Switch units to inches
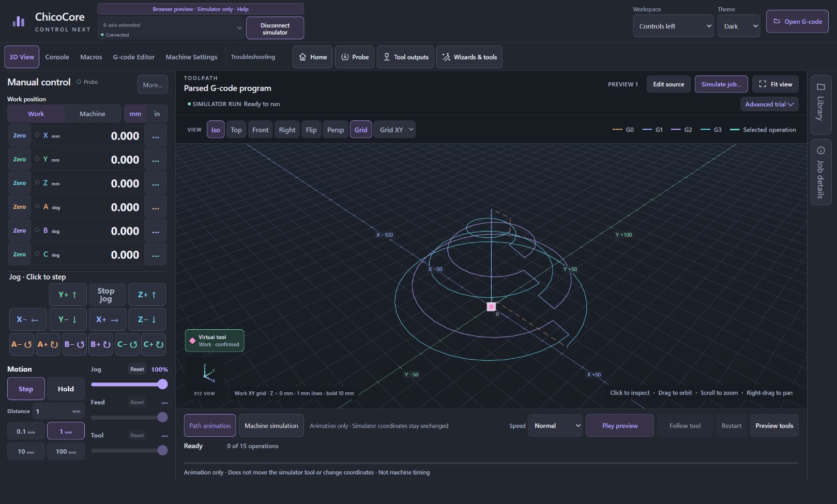Viewport: 837px width, 504px height. point(157,114)
